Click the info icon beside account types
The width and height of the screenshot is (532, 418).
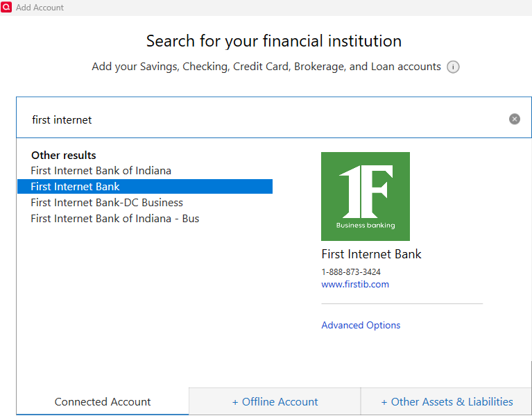click(453, 67)
